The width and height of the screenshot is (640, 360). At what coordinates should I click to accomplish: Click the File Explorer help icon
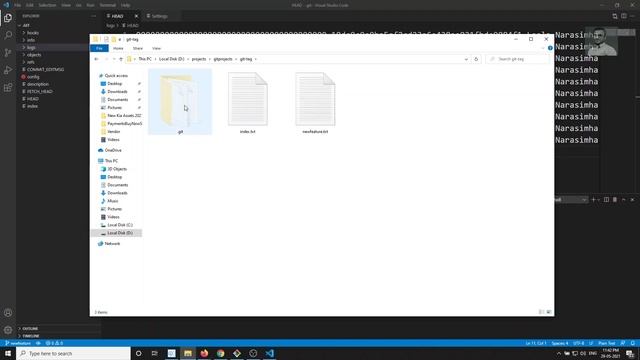pos(550,48)
